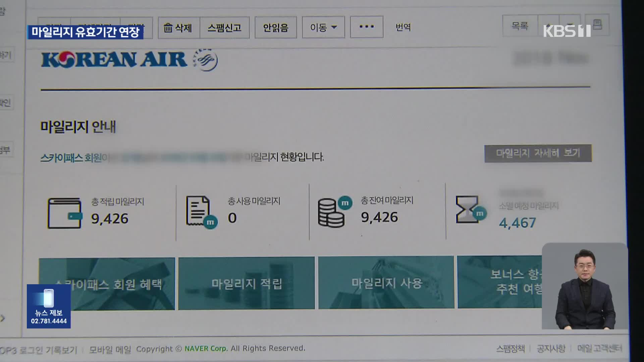Open the 이동 dropdown menu
This screenshot has width=644, height=362.
(323, 27)
